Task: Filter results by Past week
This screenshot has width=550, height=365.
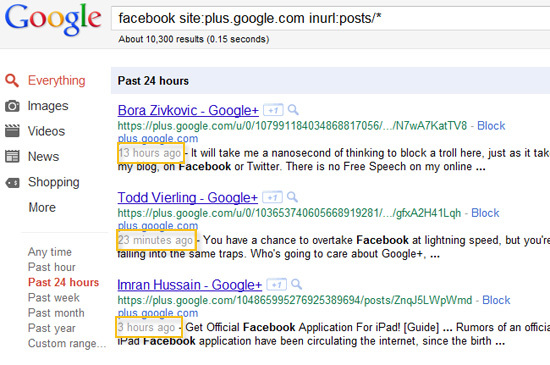Action: 54,298
